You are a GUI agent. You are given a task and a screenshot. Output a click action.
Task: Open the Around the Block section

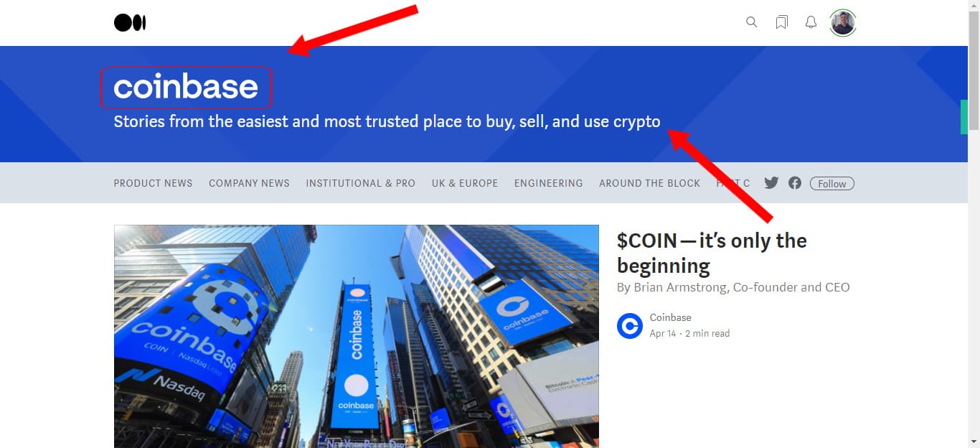pyautogui.click(x=650, y=183)
